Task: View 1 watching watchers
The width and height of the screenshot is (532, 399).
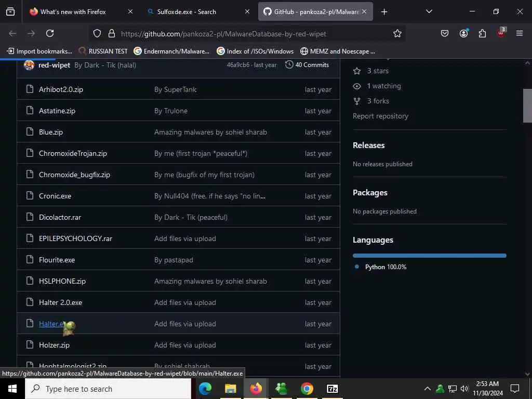Action: pos(377,86)
